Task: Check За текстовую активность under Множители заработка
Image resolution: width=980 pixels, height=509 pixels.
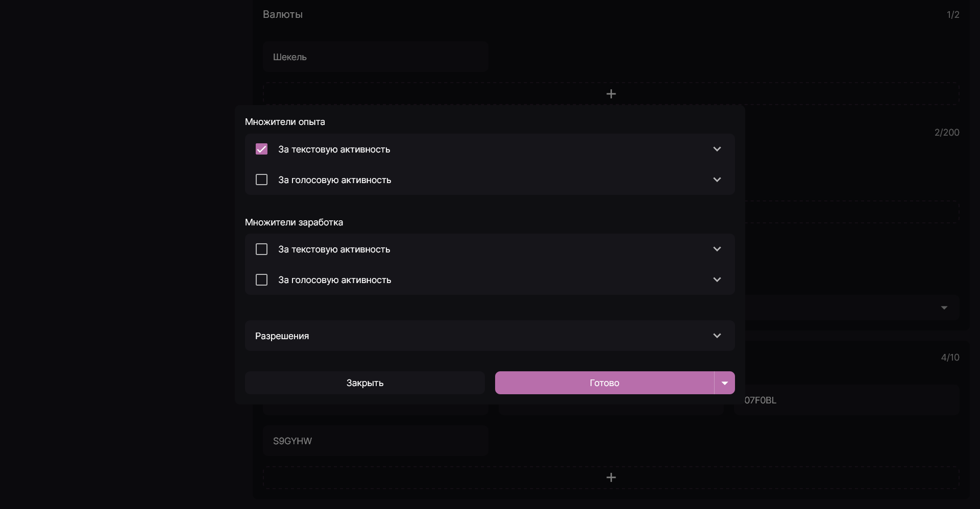Action: click(261, 249)
